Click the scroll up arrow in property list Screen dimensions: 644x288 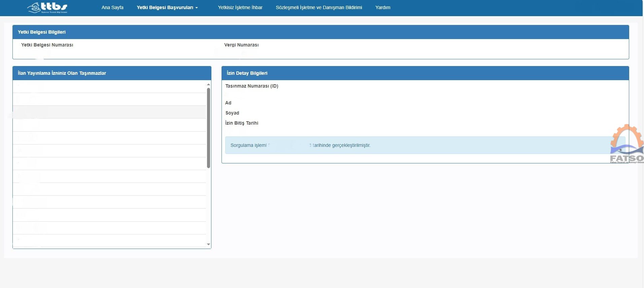[208, 84]
